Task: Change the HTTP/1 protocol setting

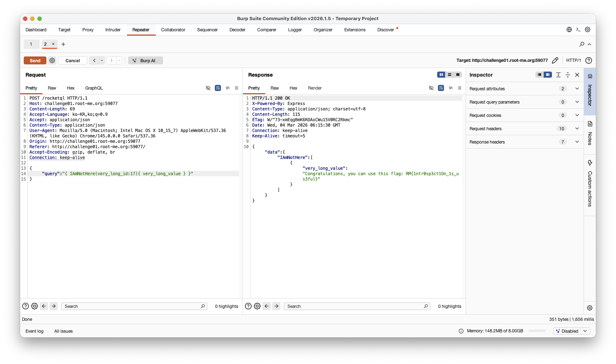Action: coord(574,60)
